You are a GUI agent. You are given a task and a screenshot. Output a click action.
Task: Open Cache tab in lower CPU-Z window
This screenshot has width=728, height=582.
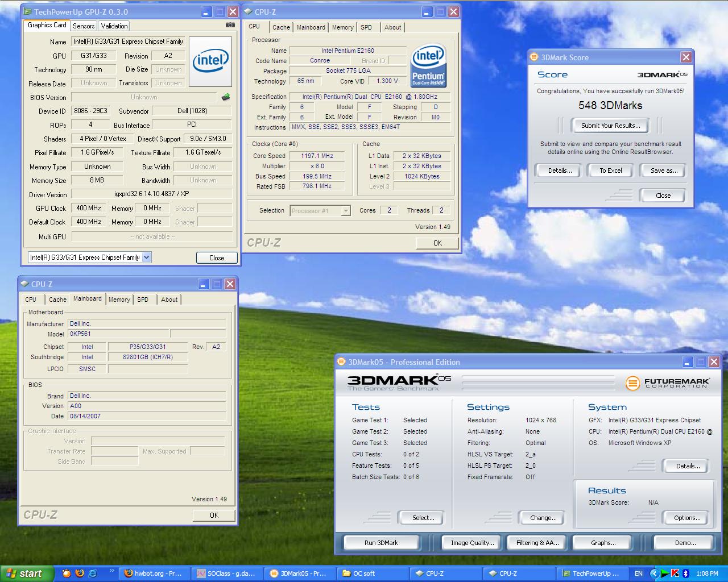click(57, 300)
